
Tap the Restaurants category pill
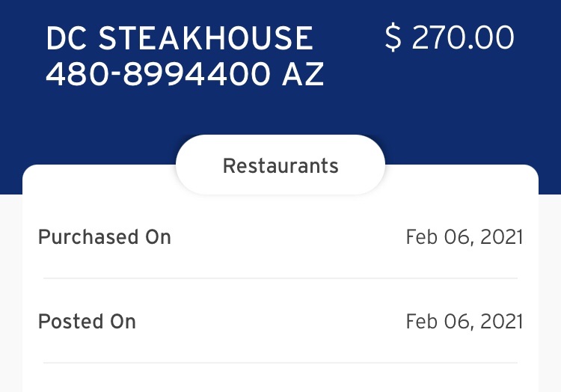pos(280,165)
